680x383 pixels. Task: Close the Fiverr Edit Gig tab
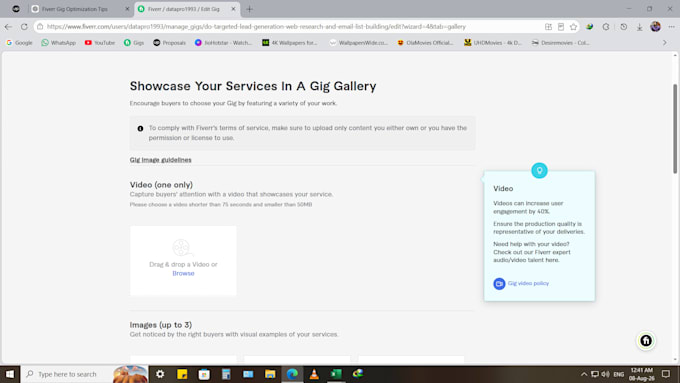tap(233, 9)
